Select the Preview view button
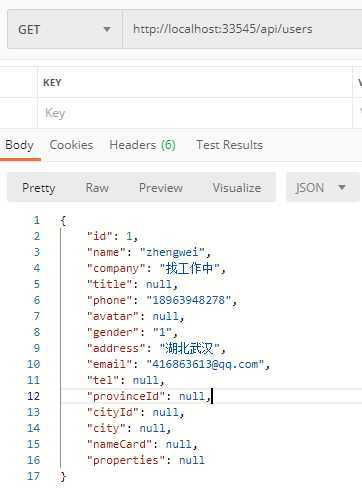 click(x=161, y=188)
